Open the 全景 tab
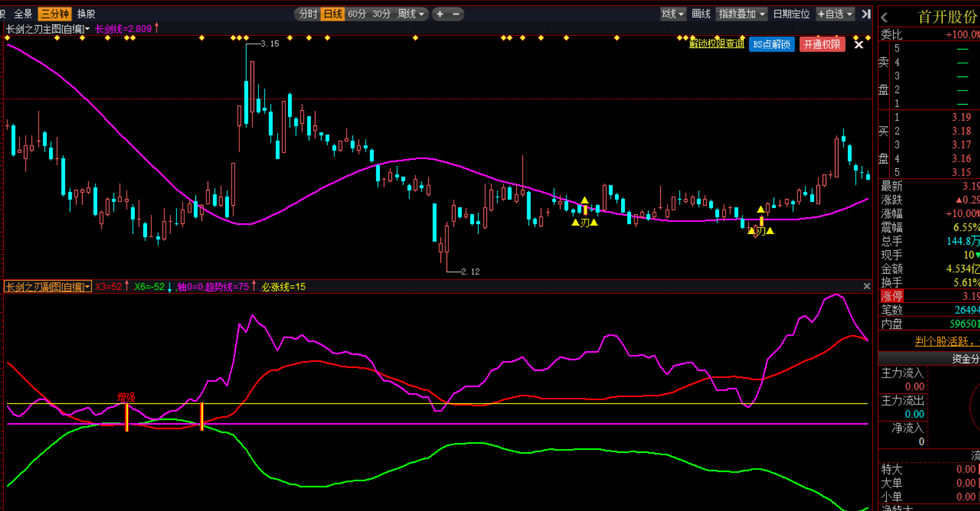Image resolution: width=980 pixels, height=511 pixels. 23,14
